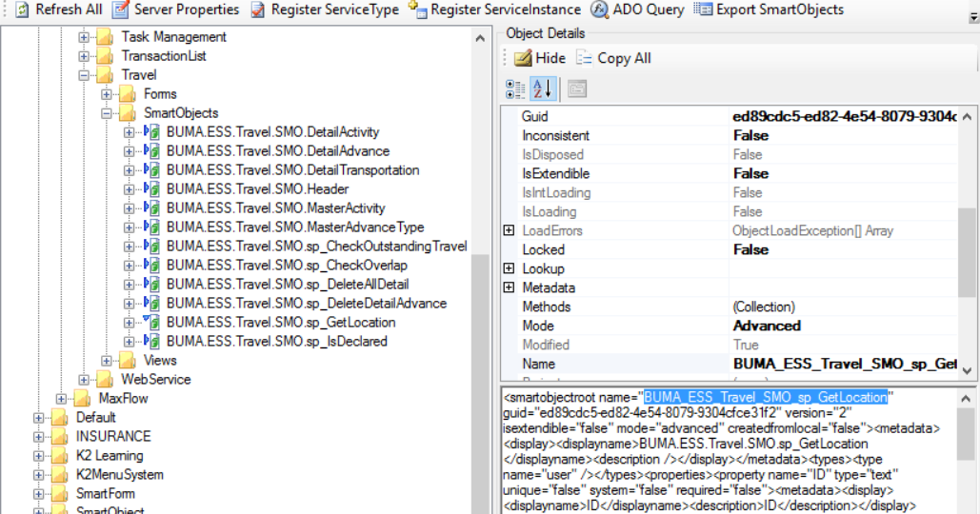
Task: Select the sp_DeleteAllDetail smartobject icon
Action: (151, 285)
